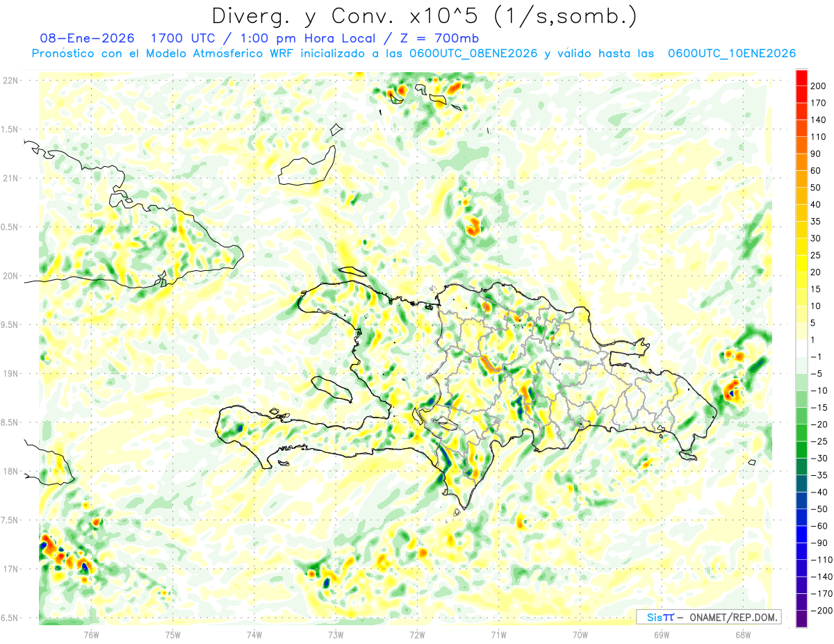Click the colorbar swatch between -170 and -200
The height and width of the screenshot is (644, 834).
tap(802, 602)
